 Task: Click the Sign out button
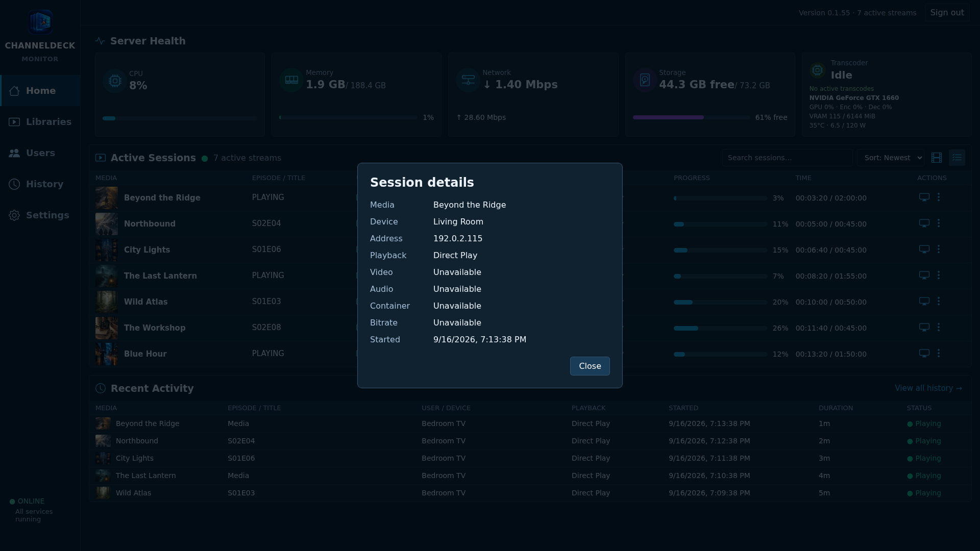[947, 13]
